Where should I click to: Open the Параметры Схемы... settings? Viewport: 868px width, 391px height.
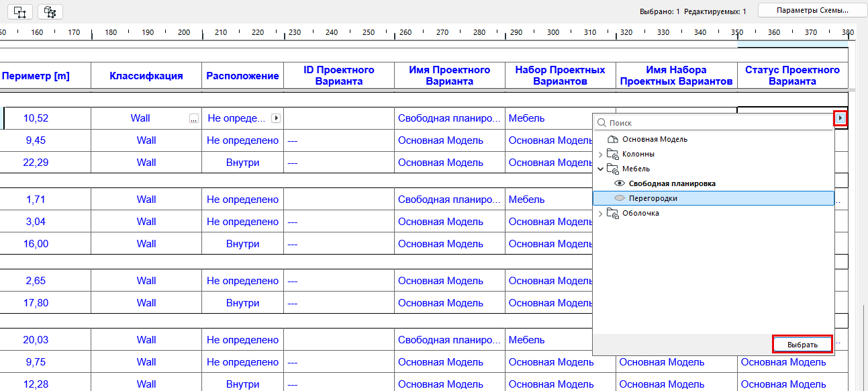(812, 11)
